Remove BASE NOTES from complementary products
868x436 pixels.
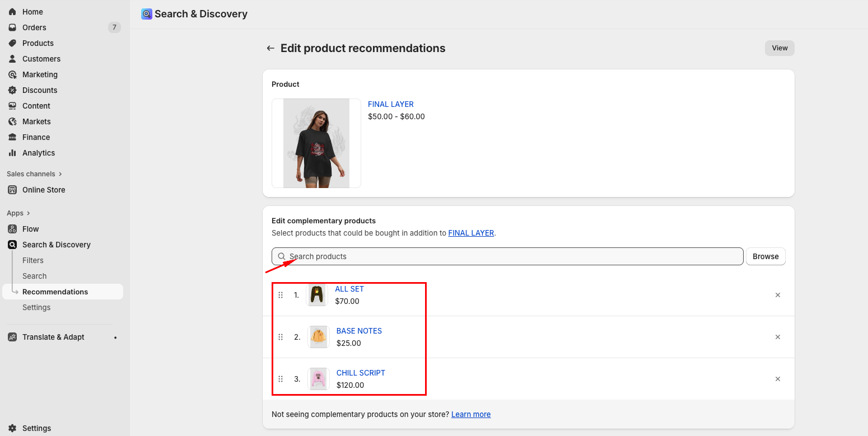(x=778, y=337)
